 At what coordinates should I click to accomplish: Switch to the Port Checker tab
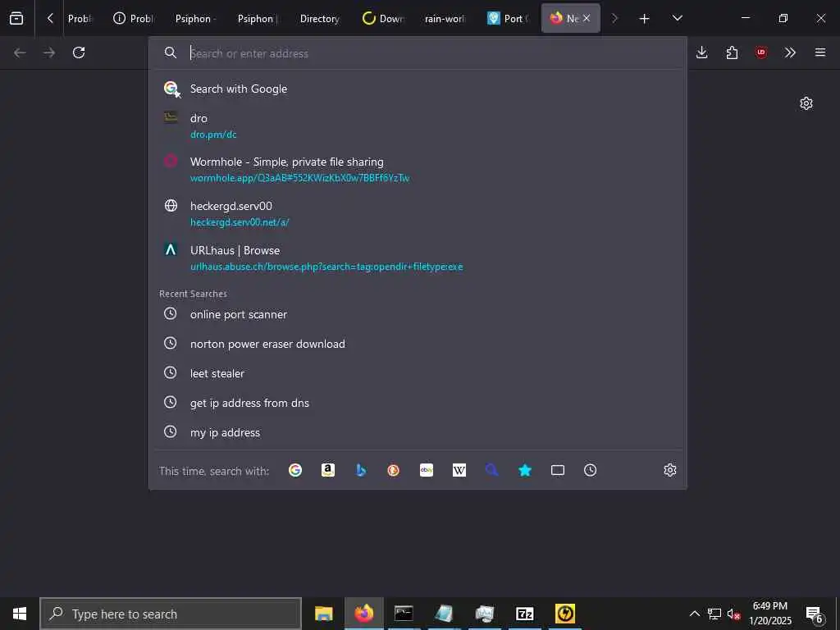click(508, 19)
